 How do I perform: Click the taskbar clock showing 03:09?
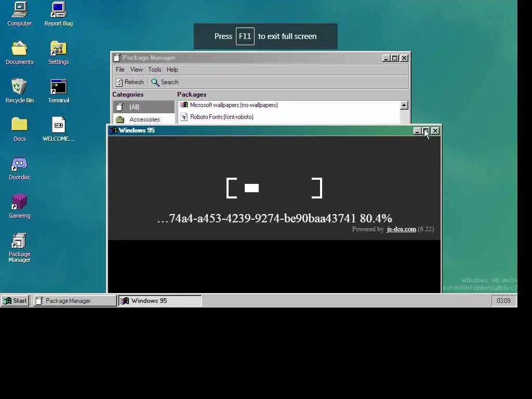click(503, 301)
